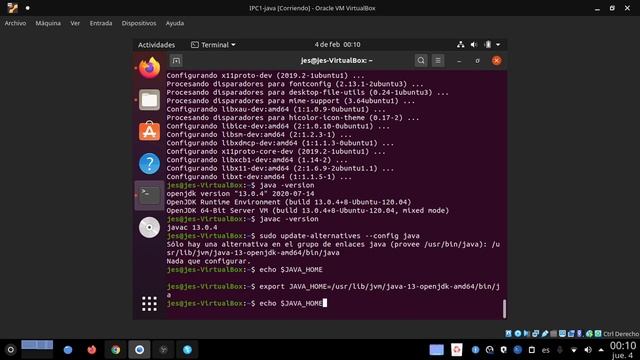
Task: Open the Ver menu in VirtualBox
Action: 75,23
